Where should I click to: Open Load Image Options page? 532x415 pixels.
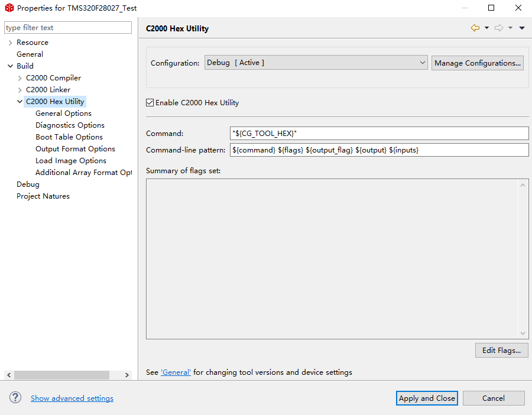pos(71,161)
